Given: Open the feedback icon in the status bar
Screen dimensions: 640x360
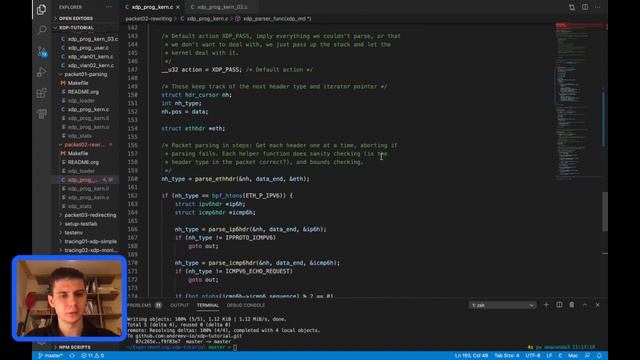Looking at the screenshot, I should pyautogui.click(x=587, y=356).
